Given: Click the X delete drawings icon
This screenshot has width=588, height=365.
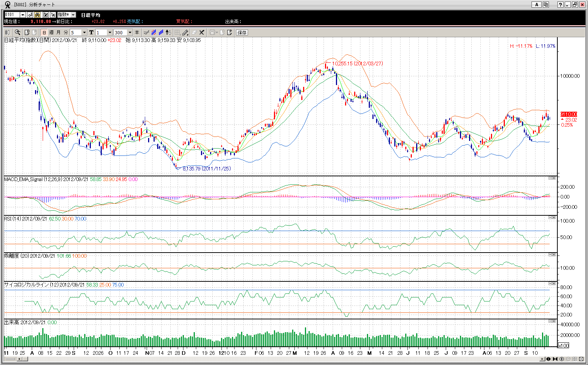Looking at the screenshot, I should pyautogui.click(x=202, y=32).
